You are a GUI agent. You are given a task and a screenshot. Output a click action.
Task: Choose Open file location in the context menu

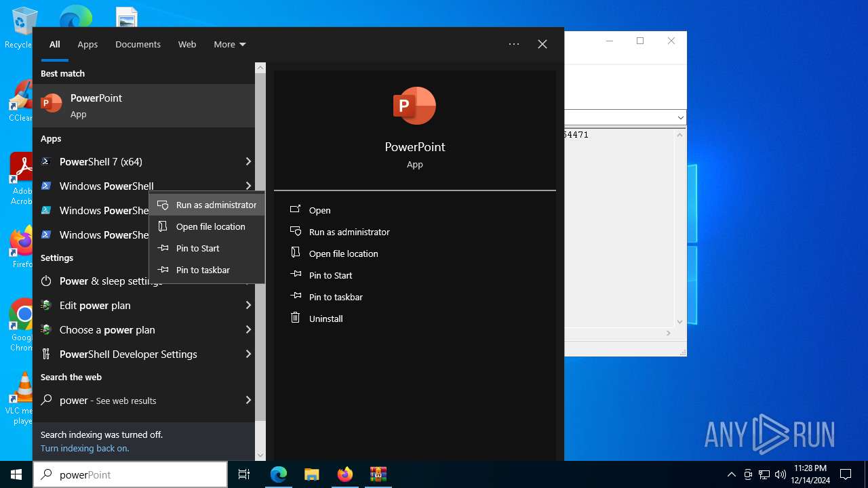coord(207,226)
